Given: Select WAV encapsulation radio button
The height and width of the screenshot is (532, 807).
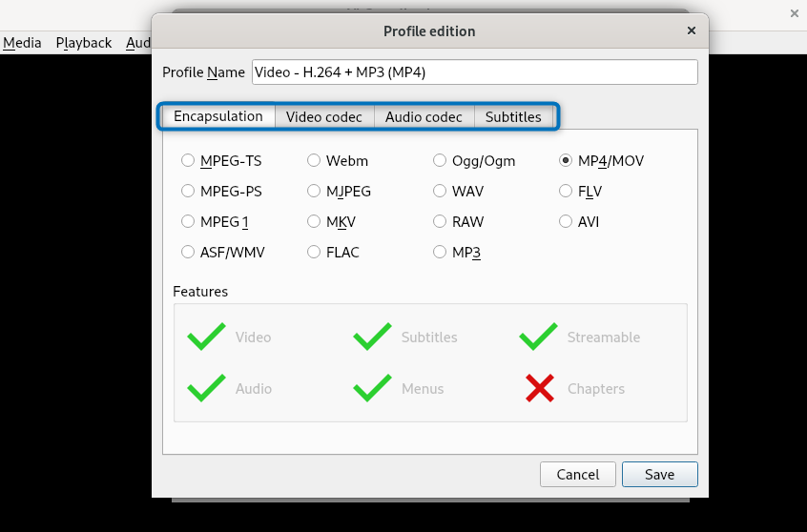Looking at the screenshot, I should point(440,192).
